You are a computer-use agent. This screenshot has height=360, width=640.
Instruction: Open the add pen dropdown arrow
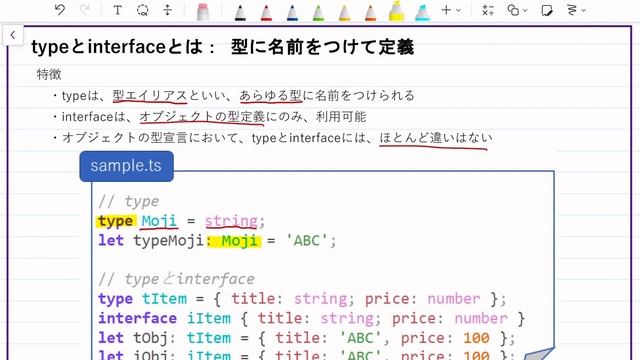(458, 11)
